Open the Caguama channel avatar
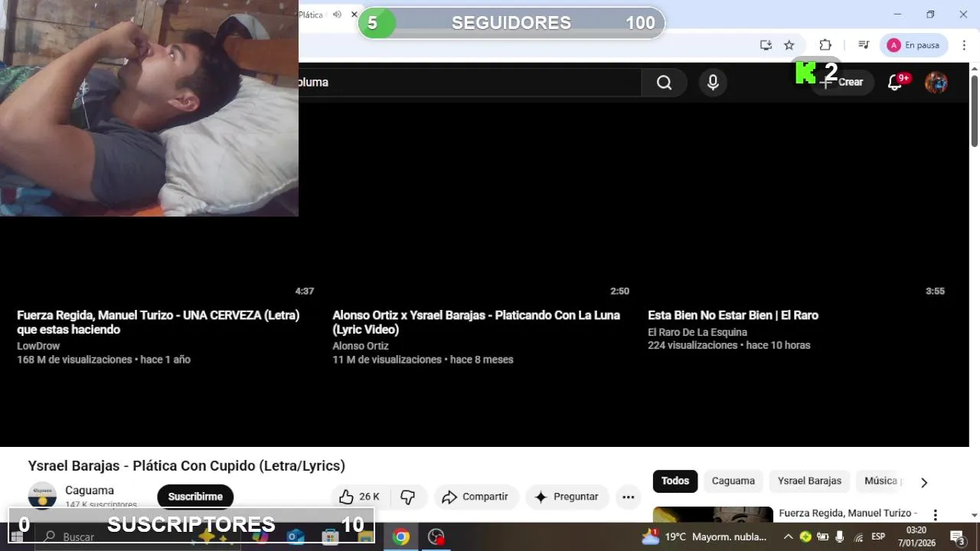Image resolution: width=980 pixels, height=551 pixels. point(42,496)
